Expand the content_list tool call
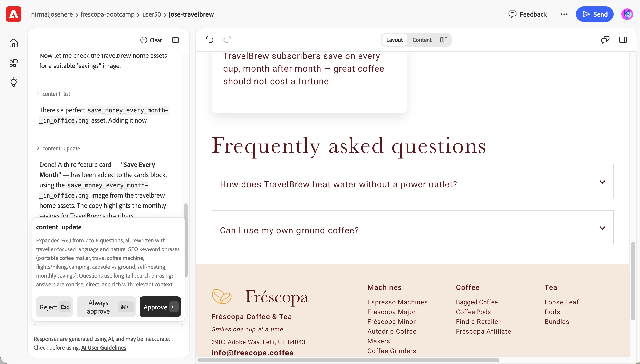Viewport: 640px width, 364px height. [54, 94]
